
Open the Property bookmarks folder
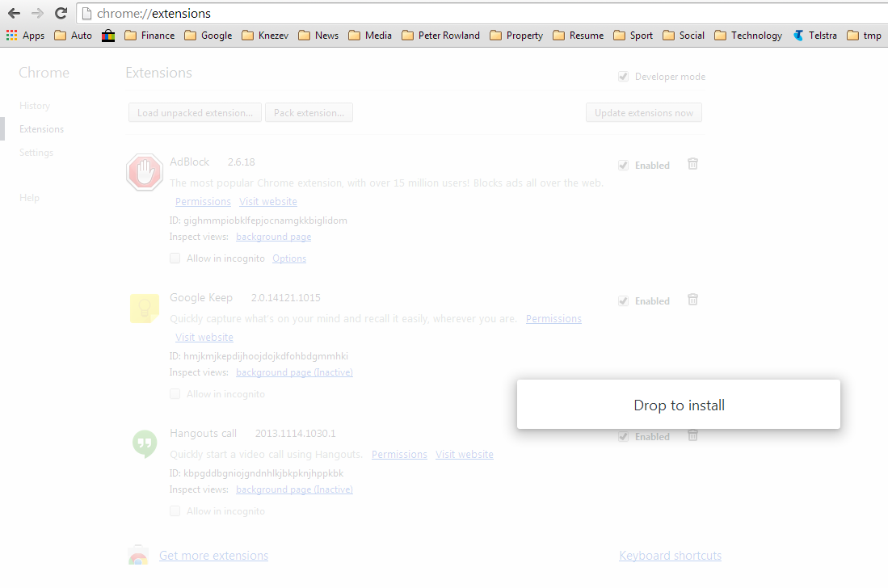point(516,35)
